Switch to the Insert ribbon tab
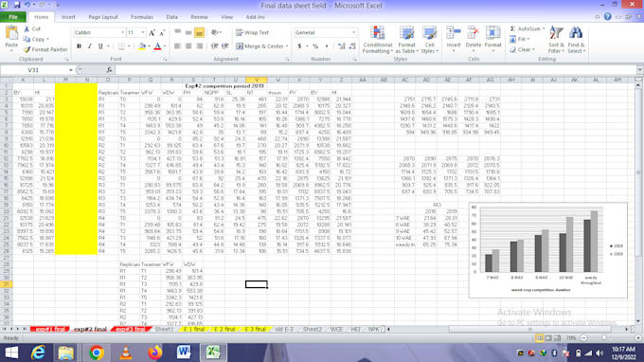644x362 pixels. (68, 17)
